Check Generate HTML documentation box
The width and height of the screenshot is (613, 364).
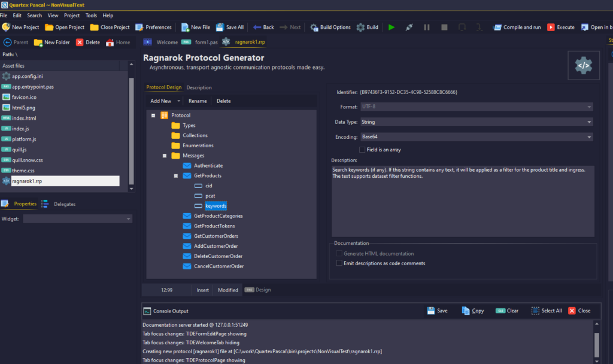point(339,254)
